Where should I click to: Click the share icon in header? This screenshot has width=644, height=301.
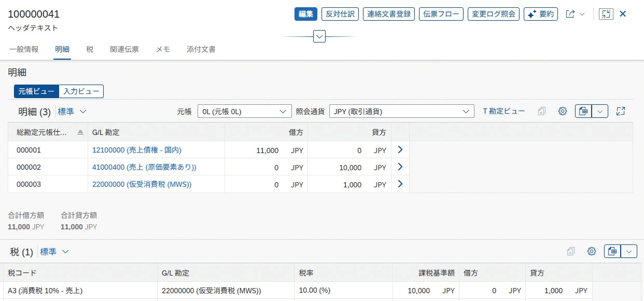(570, 14)
